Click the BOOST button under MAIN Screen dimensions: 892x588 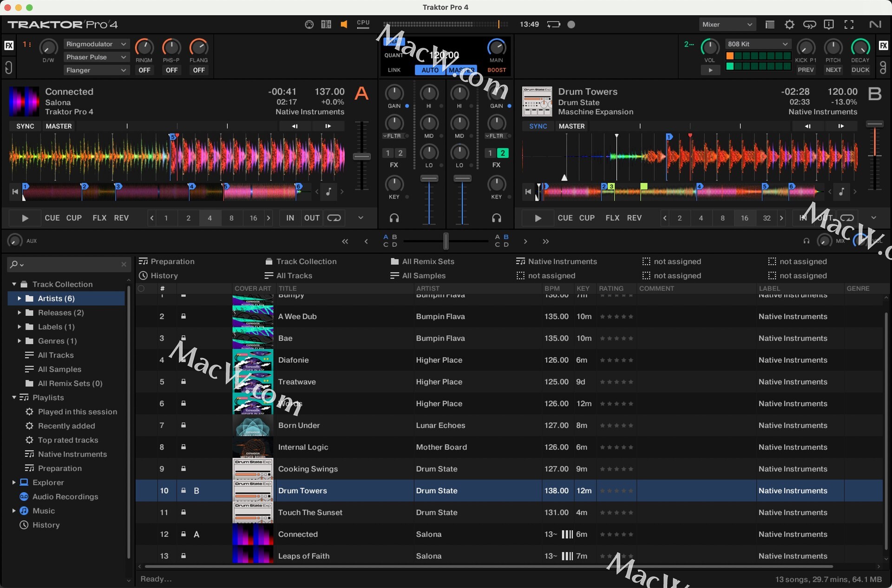pyautogui.click(x=497, y=70)
